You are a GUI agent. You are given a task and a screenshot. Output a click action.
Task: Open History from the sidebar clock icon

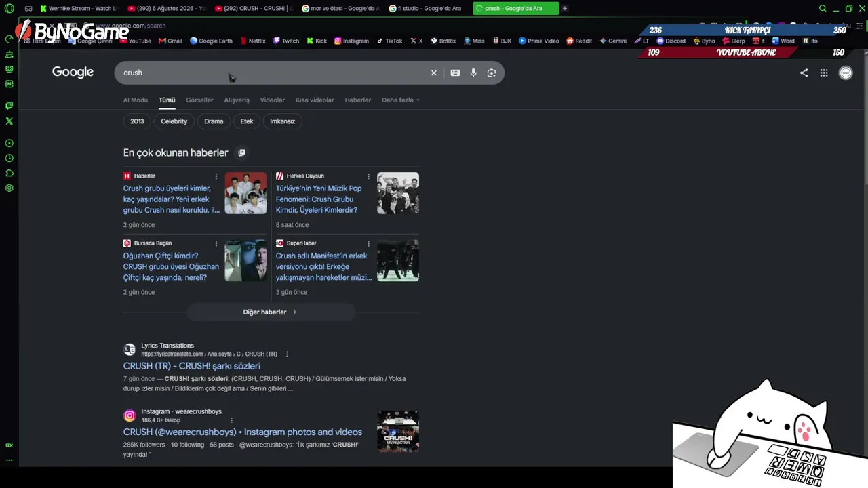[9, 158]
